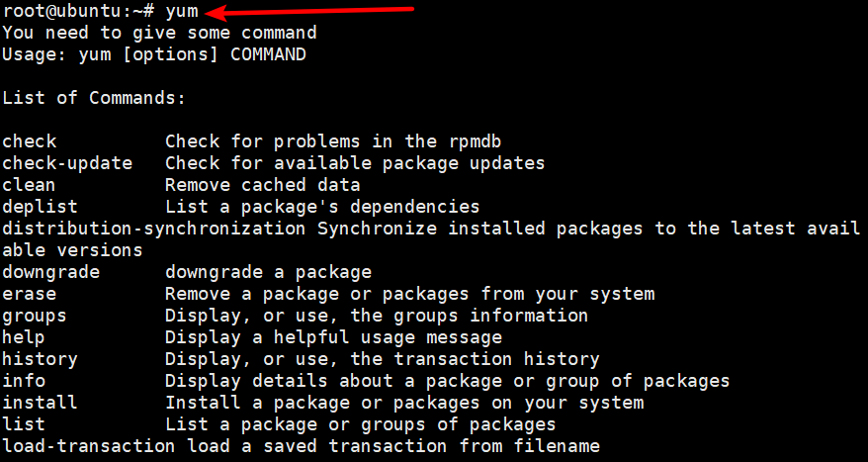Image resolution: width=868 pixels, height=462 pixels.
Task: Click the 'root@ubuntu:~#' shell prompt
Action: pyautogui.click(x=78, y=11)
